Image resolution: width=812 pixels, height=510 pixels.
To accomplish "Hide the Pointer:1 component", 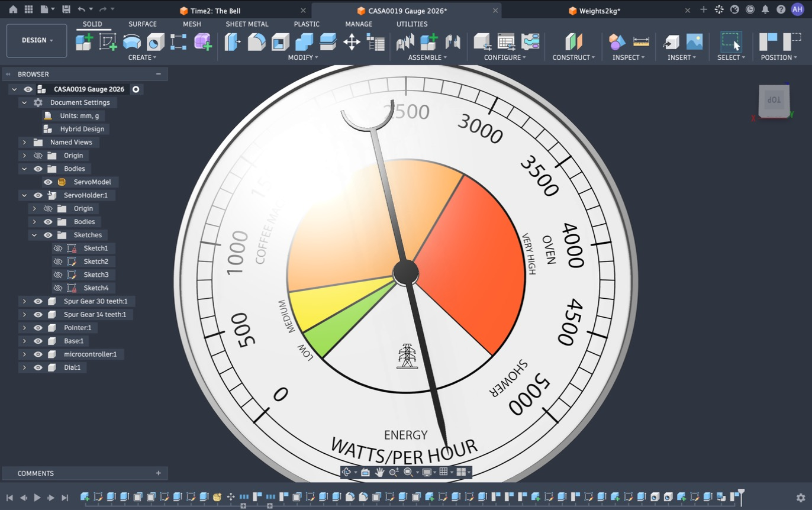I will click(38, 328).
